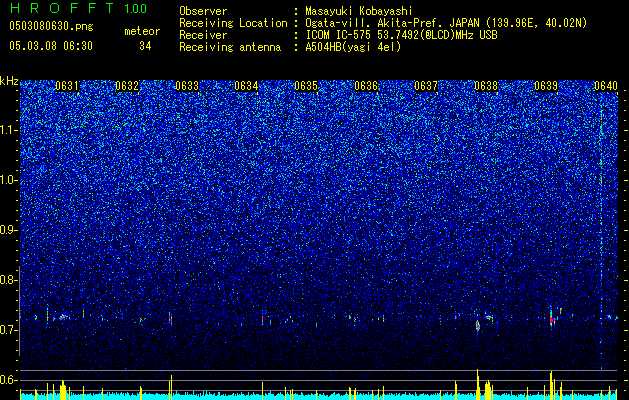This screenshot has width=629, height=400.
Task: Click time marker 0636
Action: point(366,86)
